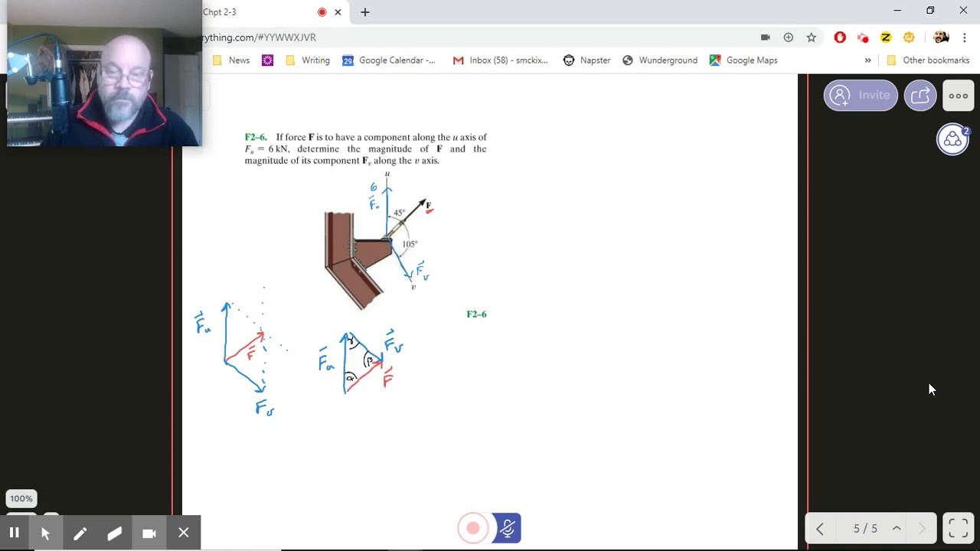Go to the previous whiteboard page
The image size is (980, 551).
coord(819,529)
